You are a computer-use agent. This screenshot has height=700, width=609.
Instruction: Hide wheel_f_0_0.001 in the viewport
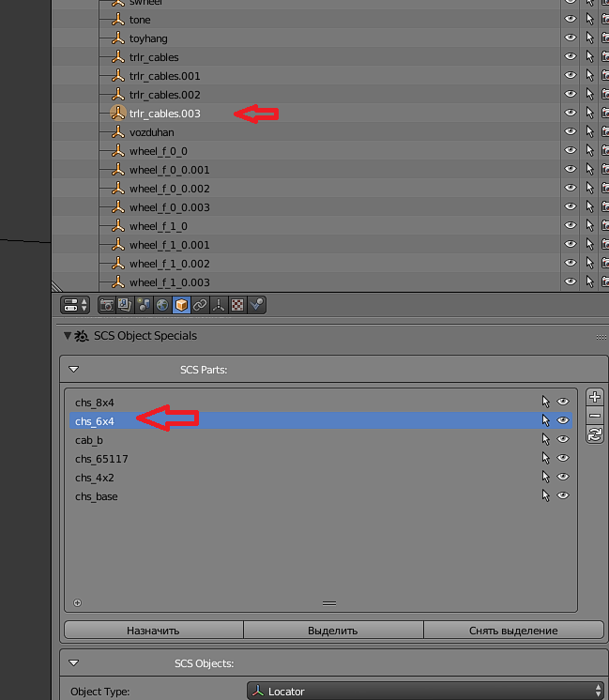(571, 169)
